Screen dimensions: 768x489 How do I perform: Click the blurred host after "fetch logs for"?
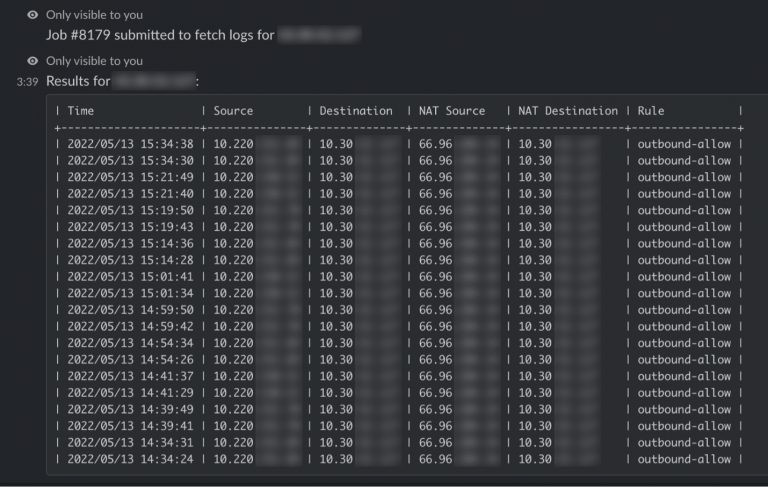coord(318,35)
